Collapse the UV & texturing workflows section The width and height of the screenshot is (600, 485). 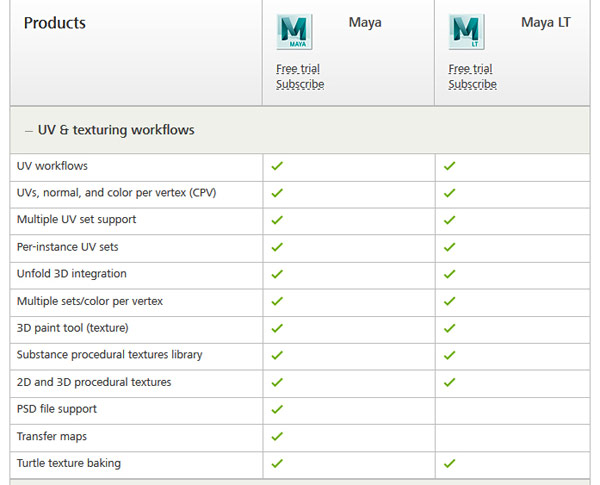[x=28, y=131]
